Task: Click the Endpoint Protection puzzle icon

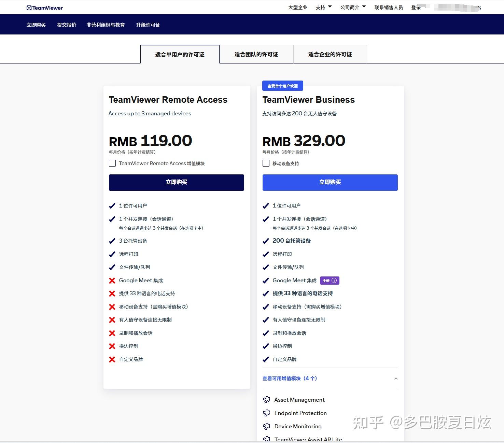Action: (x=267, y=413)
